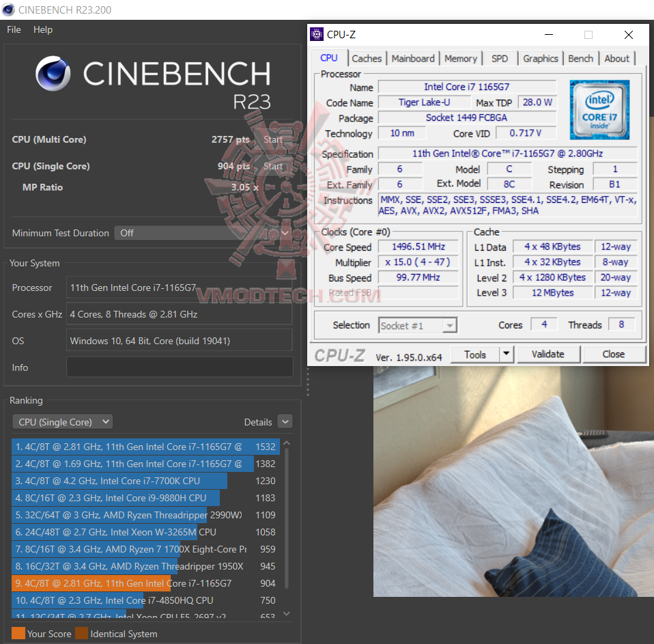Viewport: 654px width, 644px height.
Task: Open the Bench tab in CPU-Z
Action: coord(580,59)
